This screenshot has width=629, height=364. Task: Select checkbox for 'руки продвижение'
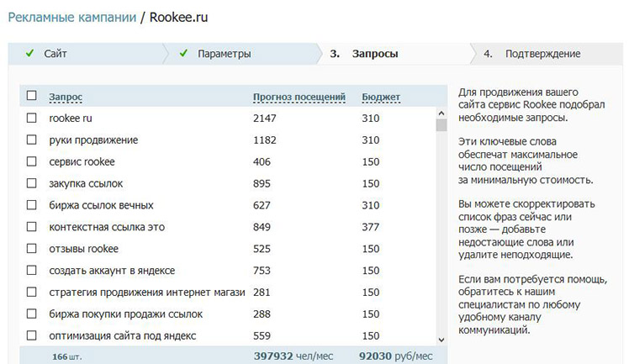[31, 140]
